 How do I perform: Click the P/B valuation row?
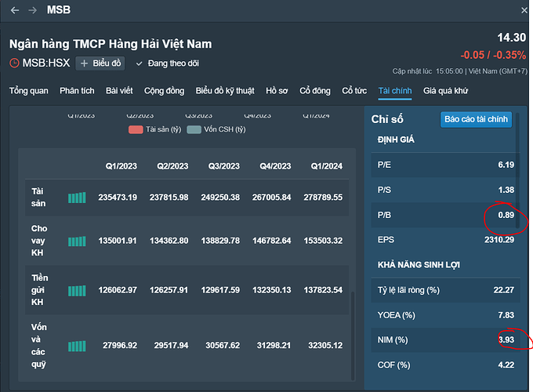click(x=443, y=214)
